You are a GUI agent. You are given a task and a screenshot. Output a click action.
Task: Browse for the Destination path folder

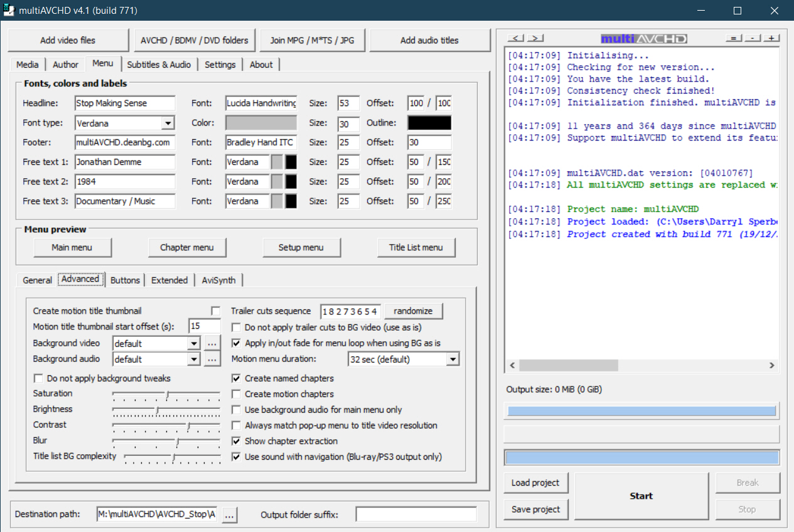pos(229,514)
